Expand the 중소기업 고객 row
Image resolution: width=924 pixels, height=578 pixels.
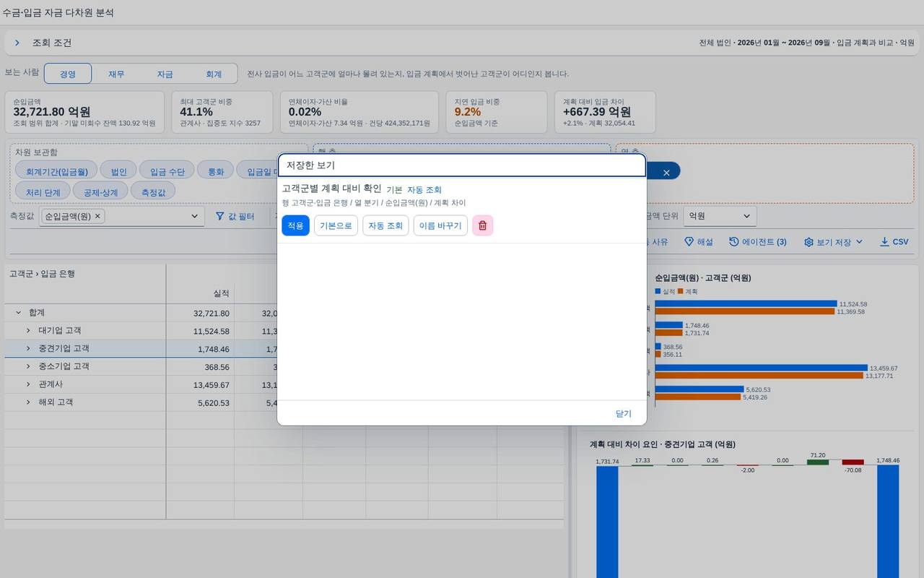(28, 366)
